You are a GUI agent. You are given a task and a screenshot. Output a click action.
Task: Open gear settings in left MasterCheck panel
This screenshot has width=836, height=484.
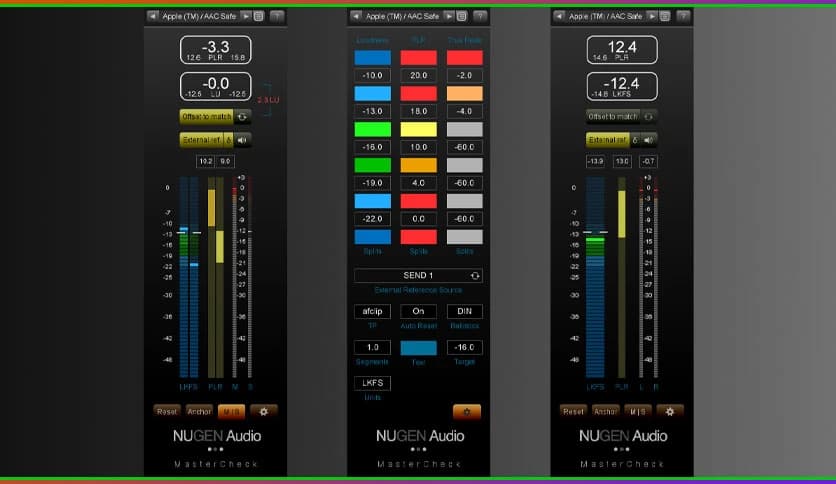[x=263, y=412]
